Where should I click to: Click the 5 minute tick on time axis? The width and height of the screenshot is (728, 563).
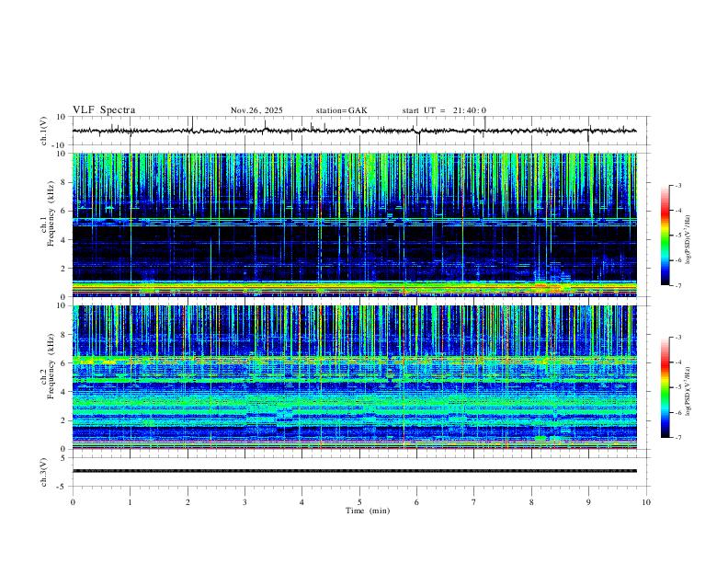tap(359, 502)
